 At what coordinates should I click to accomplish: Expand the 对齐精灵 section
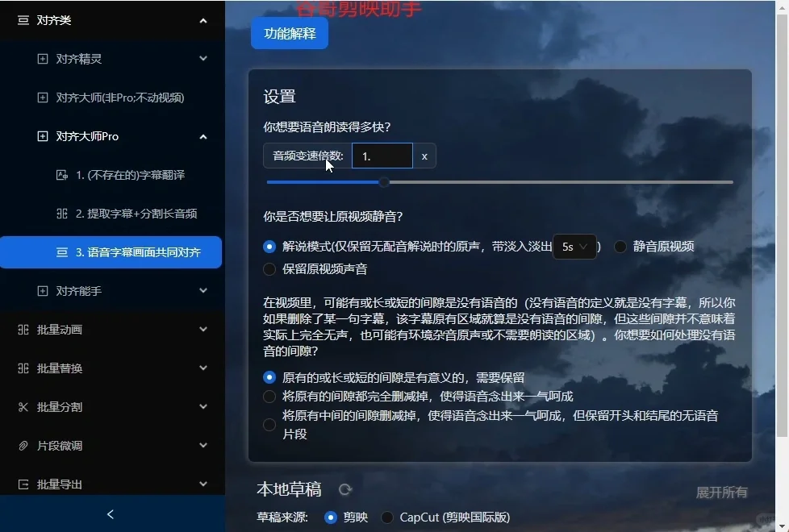coord(202,58)
